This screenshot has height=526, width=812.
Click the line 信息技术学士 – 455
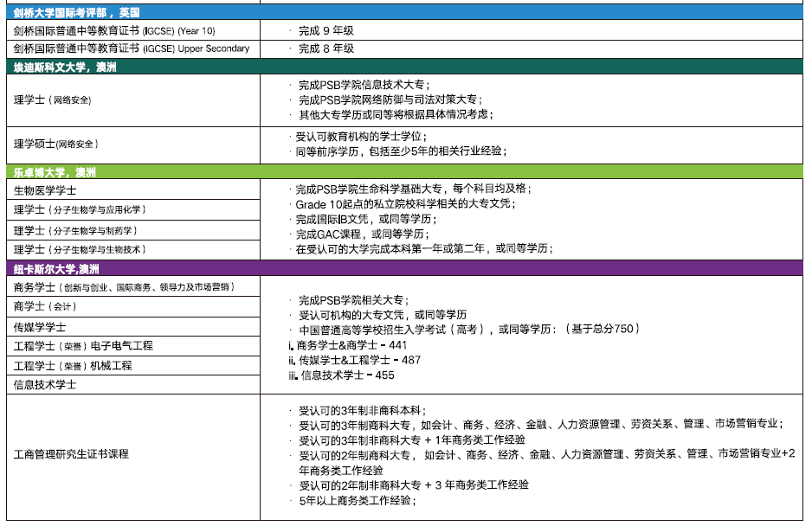pos(342,375)
